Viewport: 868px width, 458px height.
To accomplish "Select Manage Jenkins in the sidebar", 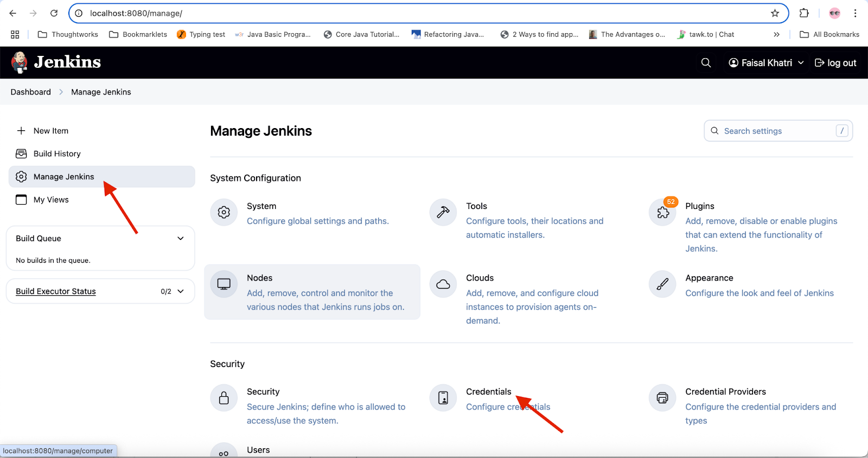I will click(101, 177).
